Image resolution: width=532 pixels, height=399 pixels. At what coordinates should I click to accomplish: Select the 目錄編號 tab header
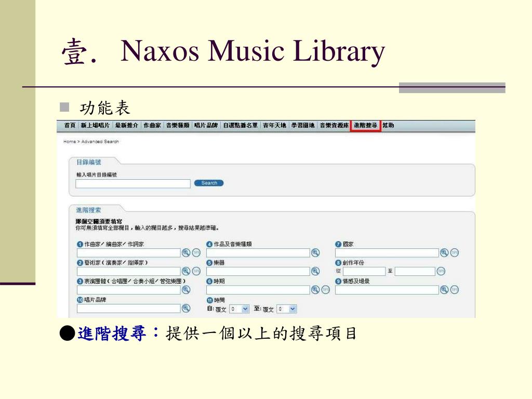point(88,162)
